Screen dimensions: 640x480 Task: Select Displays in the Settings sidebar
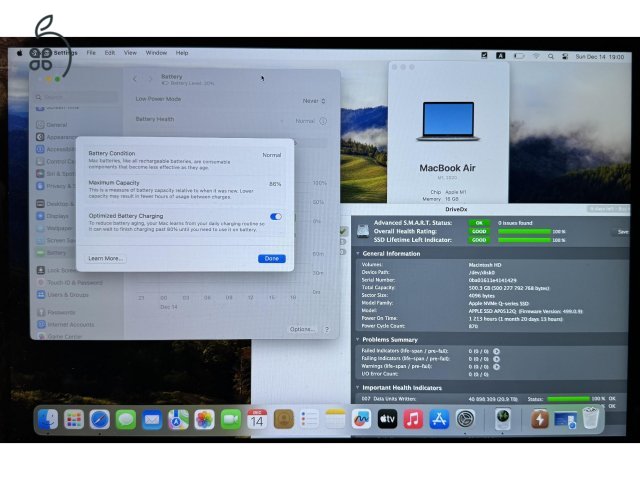(x=53, y=216)
